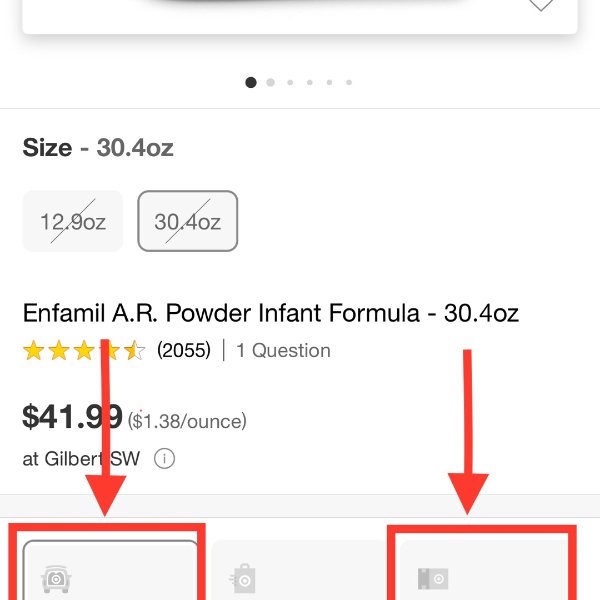Go to first carousel image dot
Screen dimensions: 600x600
click(x=251, y=82)
